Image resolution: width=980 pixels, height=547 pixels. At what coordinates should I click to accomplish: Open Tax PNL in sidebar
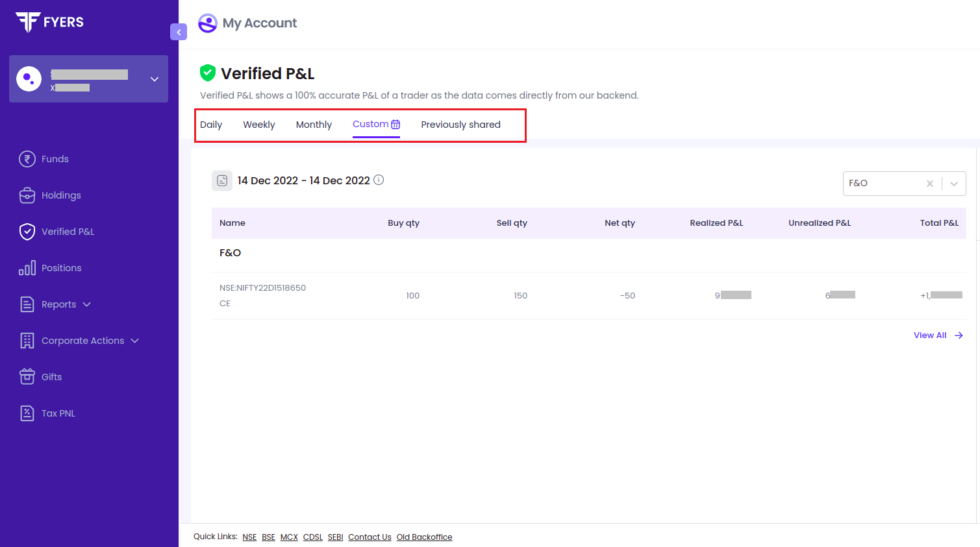click(x=58, y=413)
